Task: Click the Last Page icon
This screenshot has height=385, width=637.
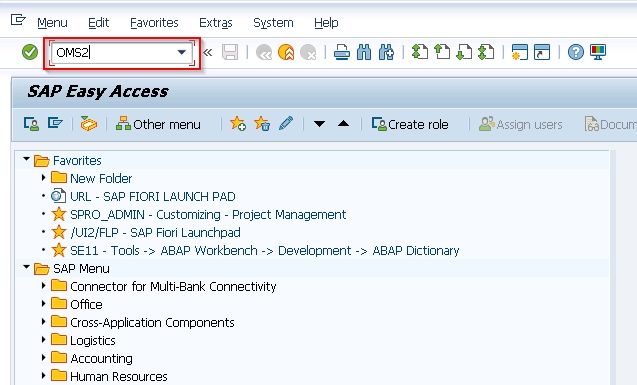Action: pos(486,52)
